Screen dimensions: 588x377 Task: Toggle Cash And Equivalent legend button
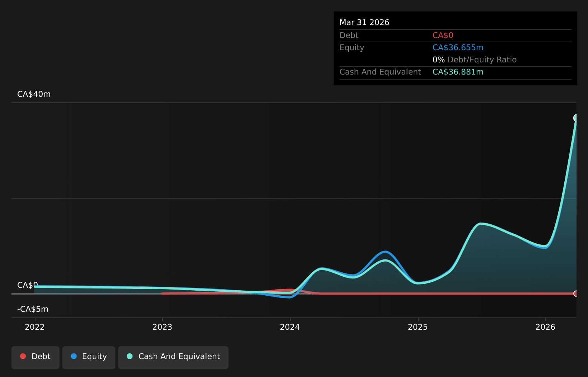(x=173, y=357)
